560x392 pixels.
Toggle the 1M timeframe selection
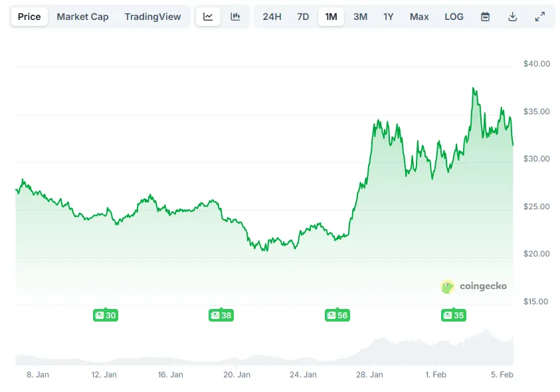pyautogui.click(x=331, y=17)
